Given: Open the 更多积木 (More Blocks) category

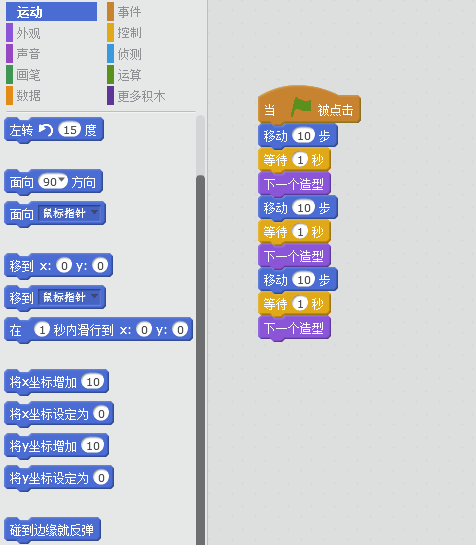Looking at the screenshot, I should coord(136,96).
